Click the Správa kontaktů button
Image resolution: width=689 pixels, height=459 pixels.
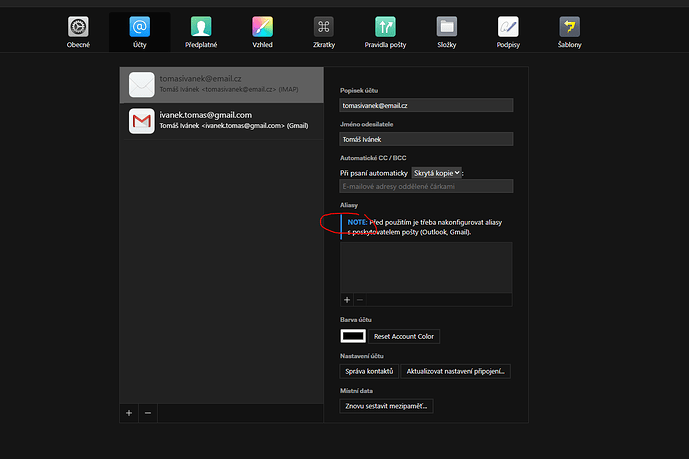point(369,371)
